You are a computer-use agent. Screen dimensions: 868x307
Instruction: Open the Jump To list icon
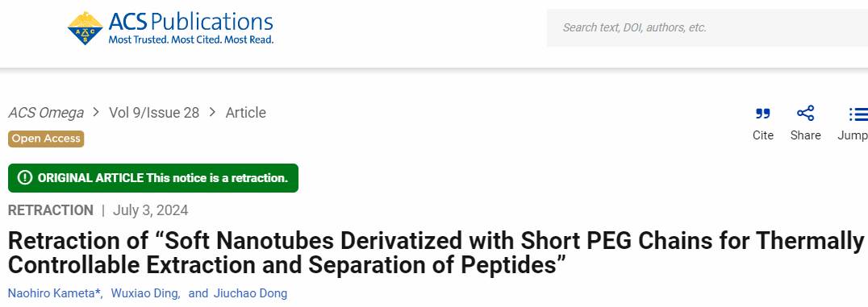pyautogui.click(x=858, y=114)
